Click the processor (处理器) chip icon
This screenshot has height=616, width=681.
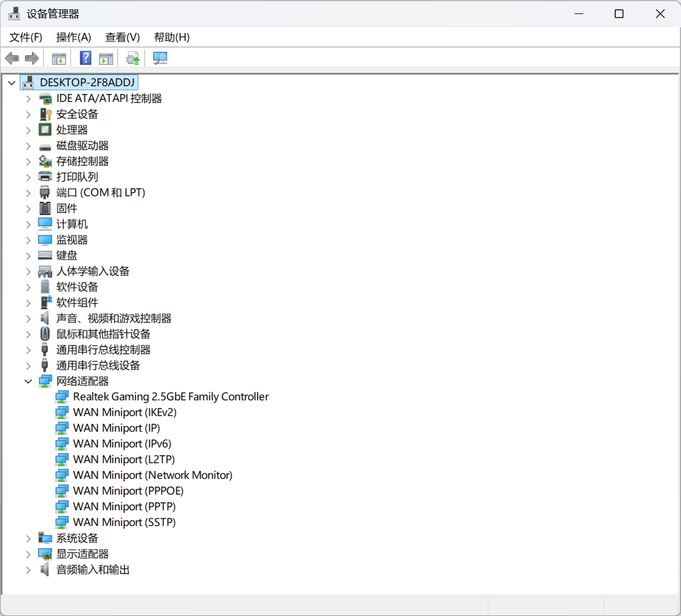tap(45, 130)
